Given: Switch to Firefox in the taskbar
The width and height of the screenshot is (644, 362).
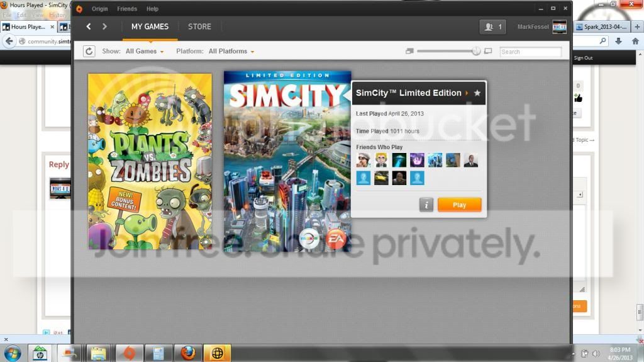Looking at the screenshot, I should tap(188, 353).
